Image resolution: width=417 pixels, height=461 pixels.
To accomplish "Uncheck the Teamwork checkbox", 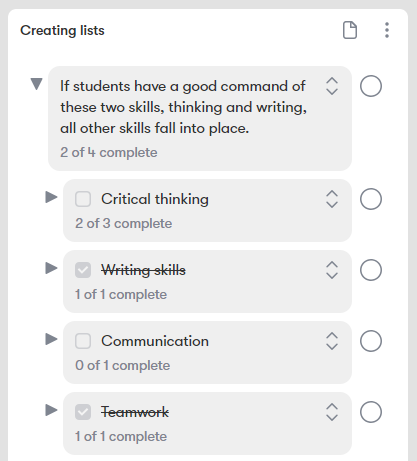I will pyautogui.click(x=83, y=412).
